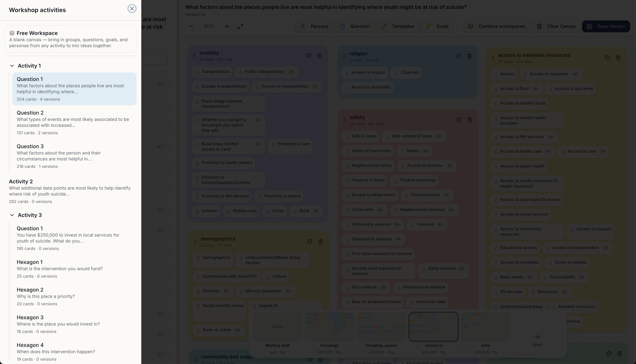Delete the safety group

tap(470, 120)
